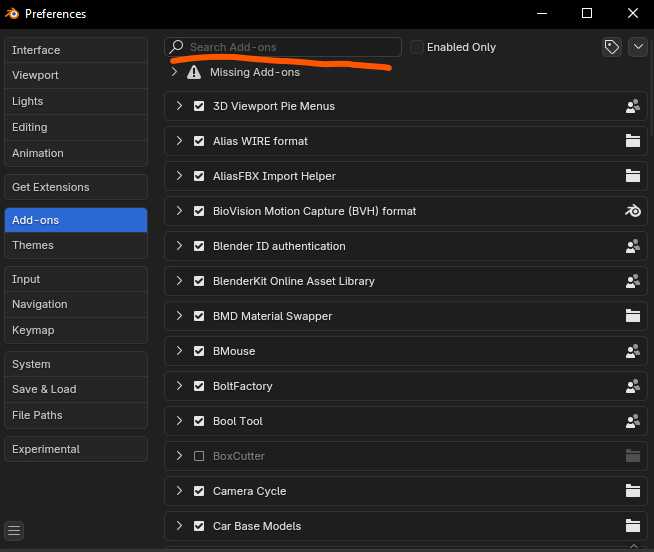
Task: Click inside the Search Add-ons field
Action: point(283,47)
